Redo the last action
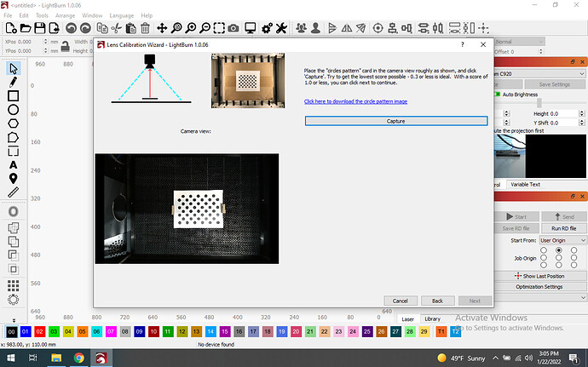This screenshot has height=367, width=588. pyautogui.click(x=85, y=28)
